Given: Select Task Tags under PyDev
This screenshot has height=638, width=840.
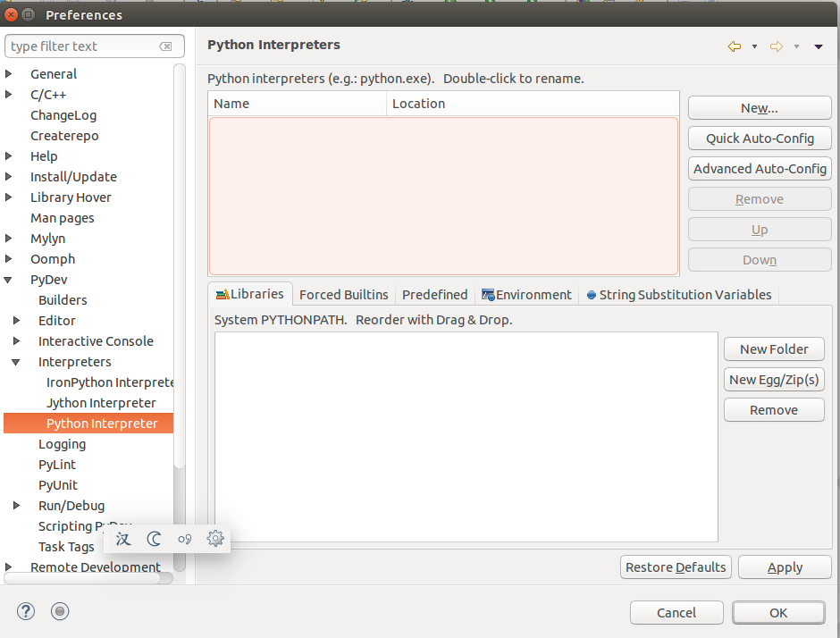Looking at the screenshot, I should (x=66, y=546).
